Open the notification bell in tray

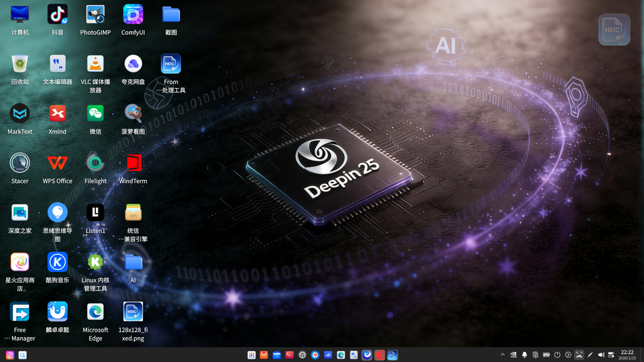[x=525, y=355]
